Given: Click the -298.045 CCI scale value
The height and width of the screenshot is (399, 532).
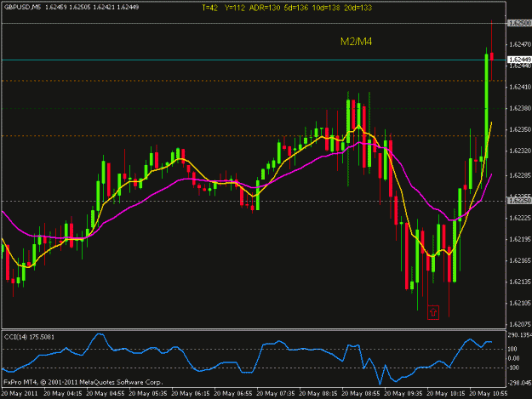Looking at the screenshot, I should [x=519, y=383].
